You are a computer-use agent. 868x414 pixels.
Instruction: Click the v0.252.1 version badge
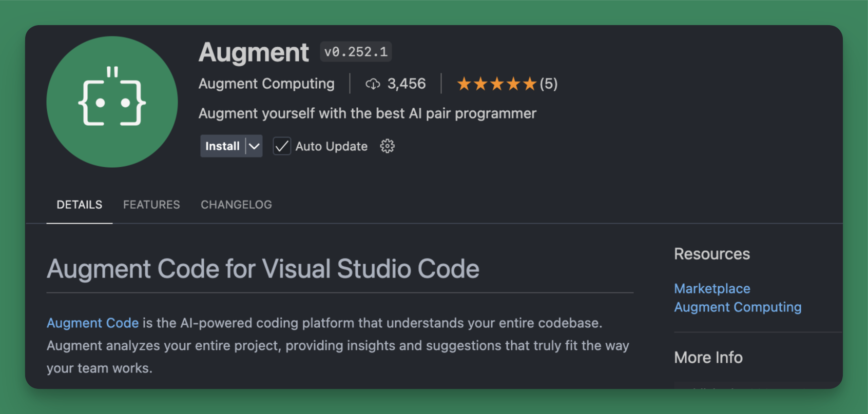click(x=356, y=52)
